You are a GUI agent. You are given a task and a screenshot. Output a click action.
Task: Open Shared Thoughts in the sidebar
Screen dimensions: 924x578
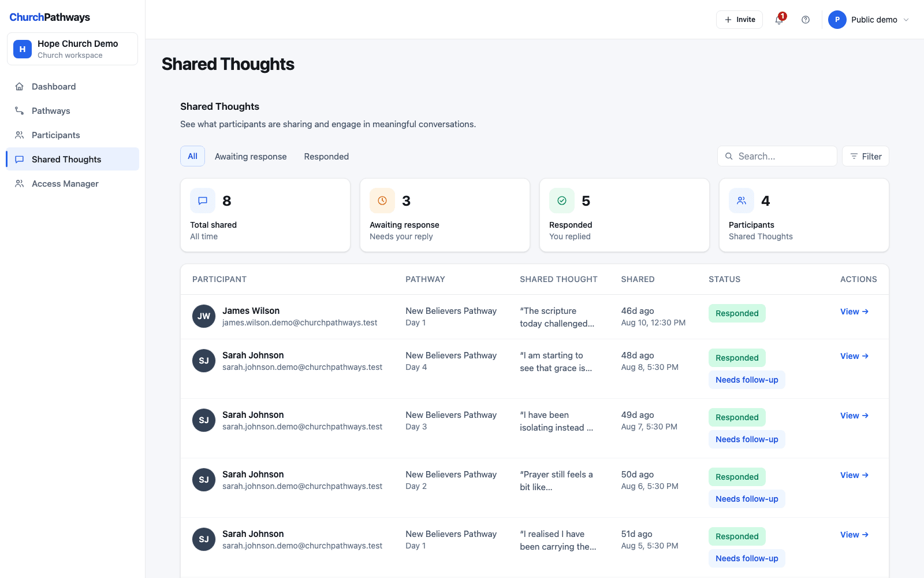(x=73, y=160)
